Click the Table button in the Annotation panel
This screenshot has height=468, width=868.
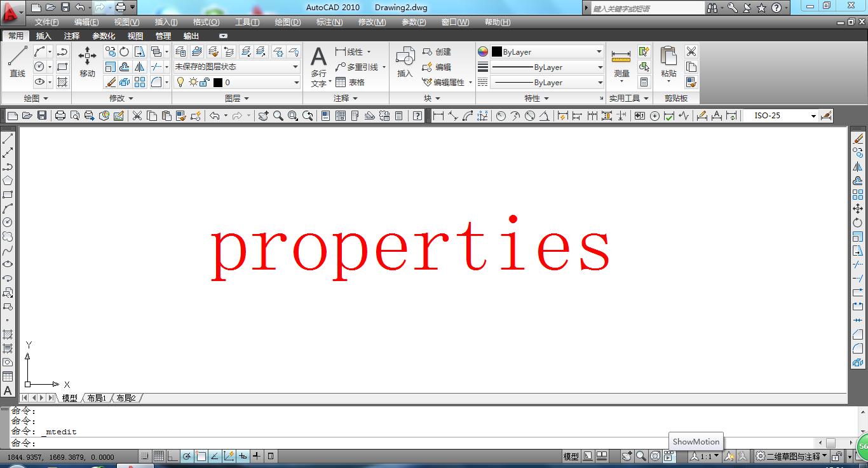tap(350, 83)
